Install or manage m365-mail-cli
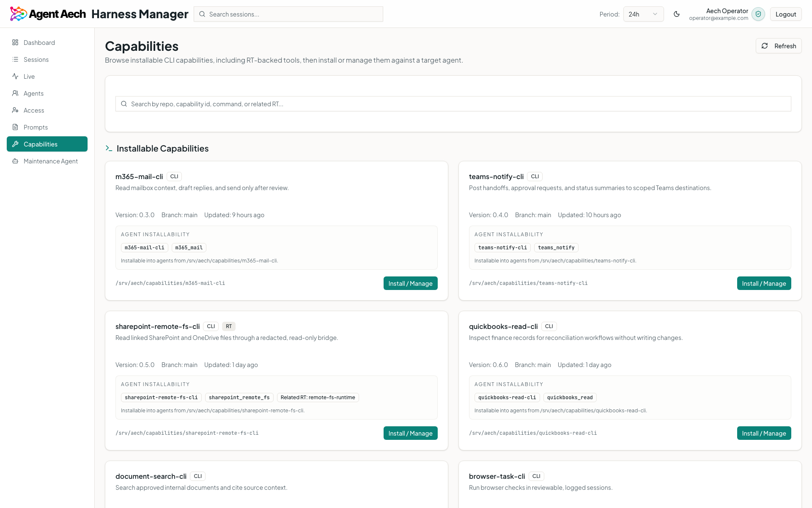 (x=410, y=283)
